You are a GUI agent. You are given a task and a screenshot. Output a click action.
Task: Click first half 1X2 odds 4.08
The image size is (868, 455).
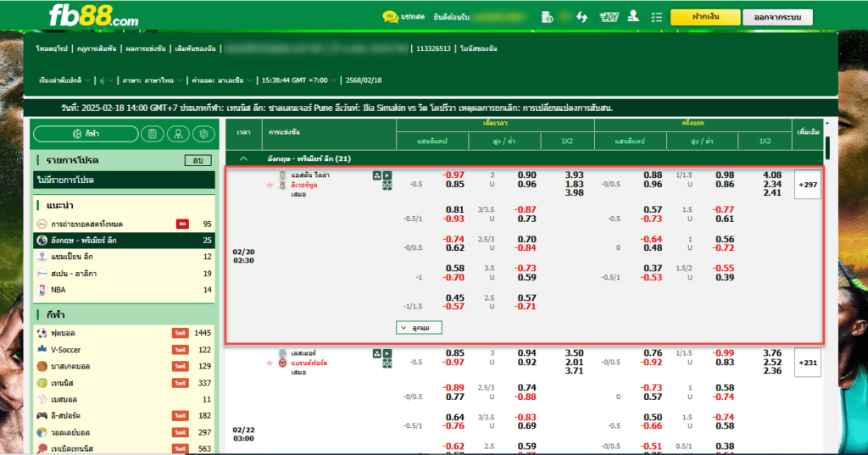coord(772,175)
